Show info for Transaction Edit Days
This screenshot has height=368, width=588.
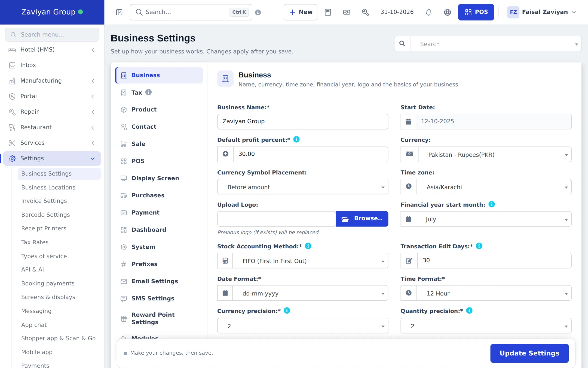(x=479, y=246)
